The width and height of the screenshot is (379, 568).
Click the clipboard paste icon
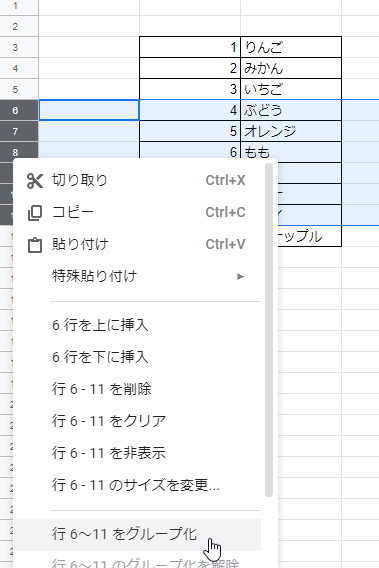[35, 245]
